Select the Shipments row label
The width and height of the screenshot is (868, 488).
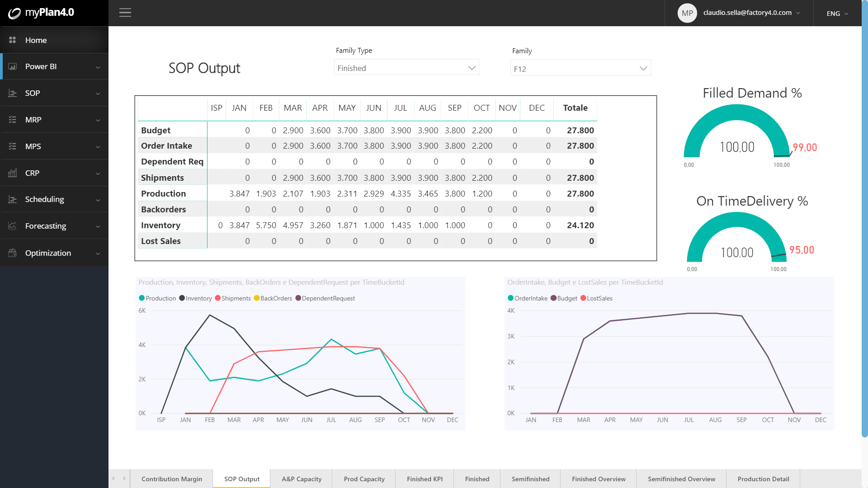click(x=162, y=178)
